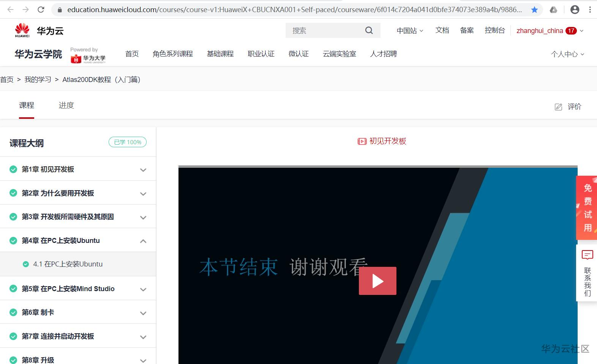Click the green check for 第4章
Screen dimensions: 597x364
pyautogui.click(x=13, y=241)
